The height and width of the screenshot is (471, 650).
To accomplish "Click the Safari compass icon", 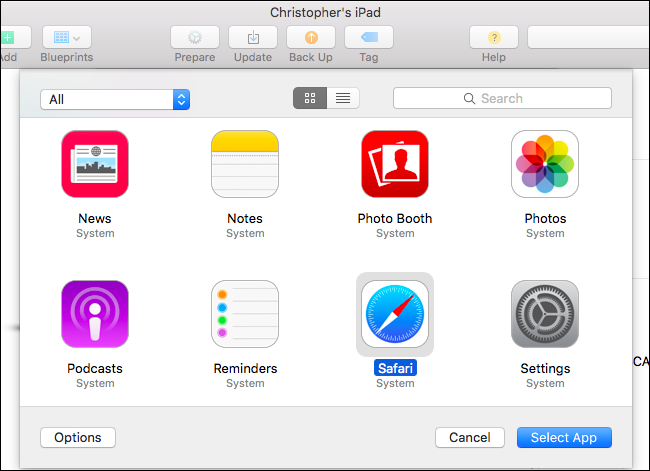I will pos(395,314).
